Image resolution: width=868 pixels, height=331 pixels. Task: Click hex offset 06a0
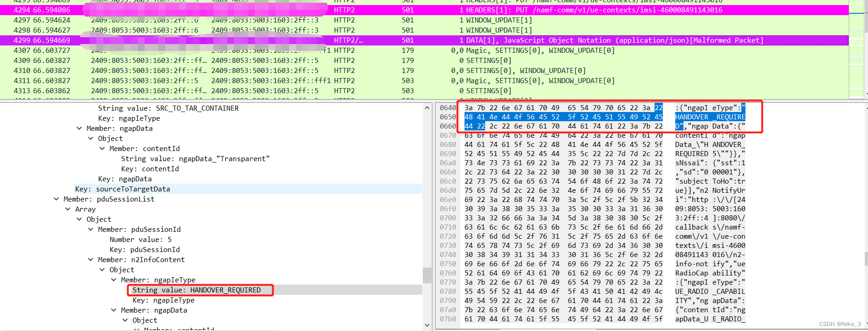tap(448, 163)
